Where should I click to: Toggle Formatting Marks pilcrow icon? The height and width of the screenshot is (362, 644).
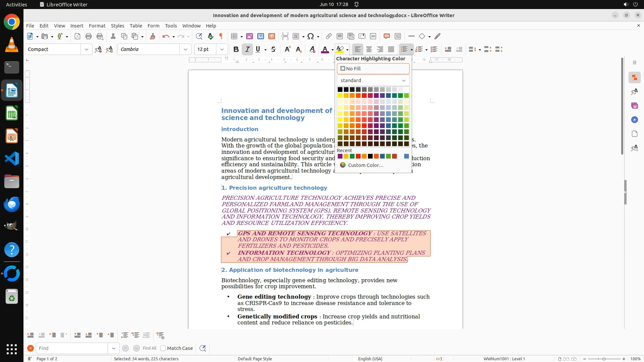click(x=221, y=36)
